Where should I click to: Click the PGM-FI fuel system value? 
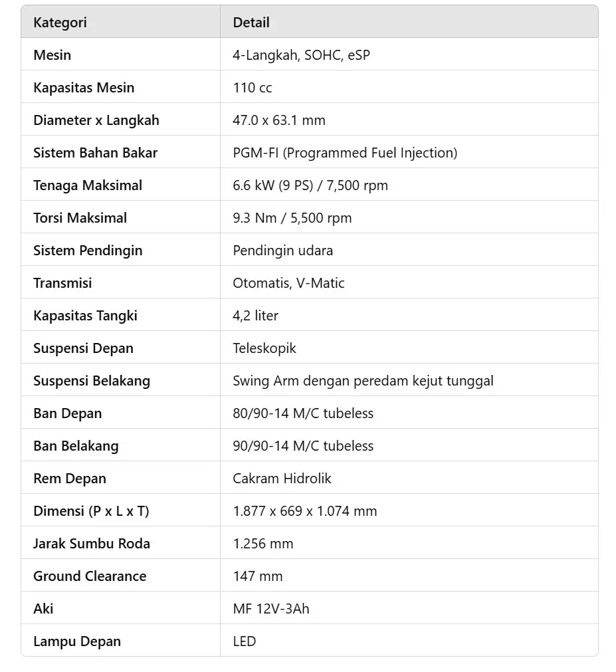tap(345, 153)
